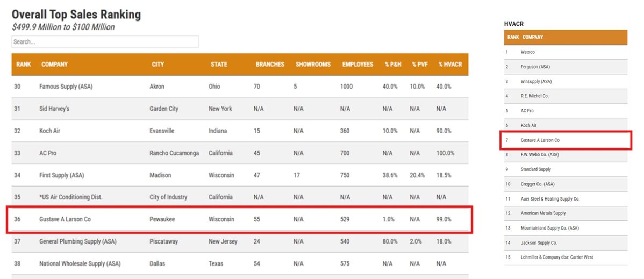Click the city cell Rancho Cucamonga
644x279 pixels.
174,153
